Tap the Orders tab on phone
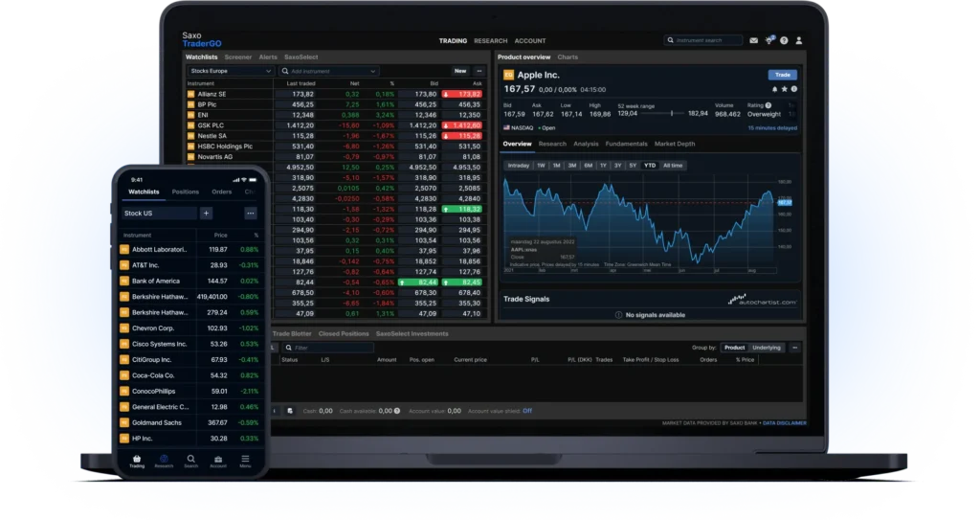Screen dimensions: 980x520 [x=222, y=192]
